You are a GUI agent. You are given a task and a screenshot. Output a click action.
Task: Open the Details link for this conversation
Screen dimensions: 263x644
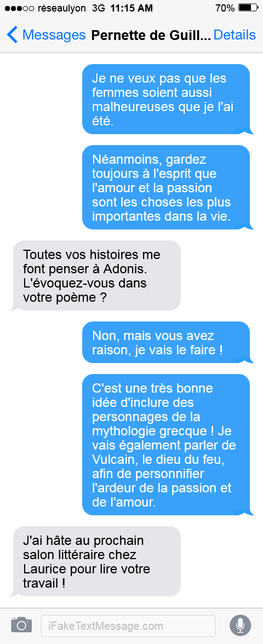(235, 35)
